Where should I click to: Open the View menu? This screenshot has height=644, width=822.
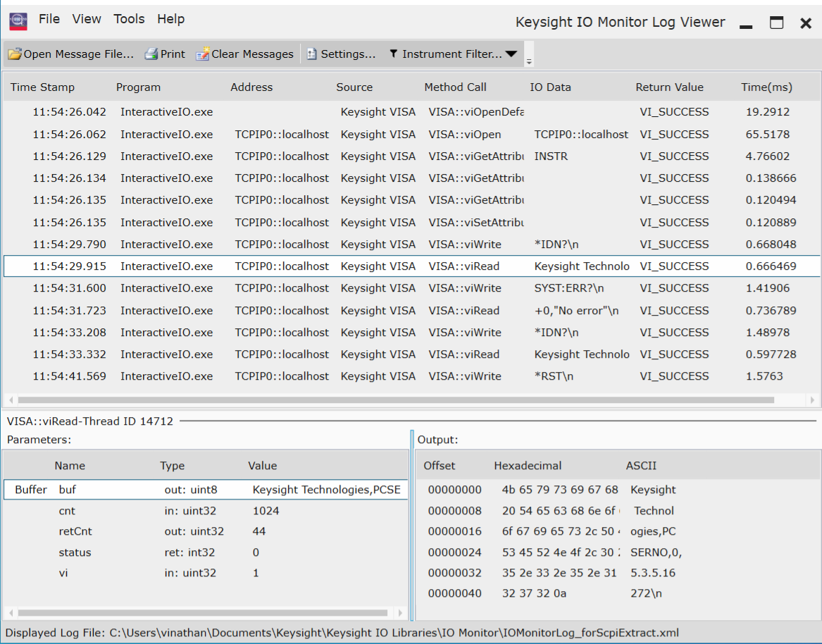87,19
